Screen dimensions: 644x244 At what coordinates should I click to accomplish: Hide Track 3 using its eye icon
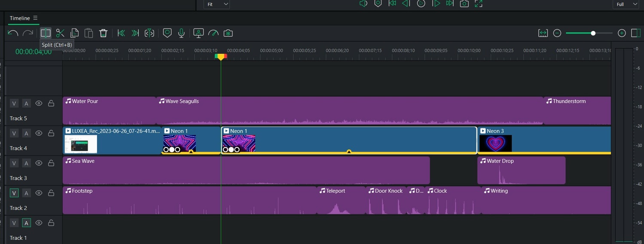click(39, 163)
